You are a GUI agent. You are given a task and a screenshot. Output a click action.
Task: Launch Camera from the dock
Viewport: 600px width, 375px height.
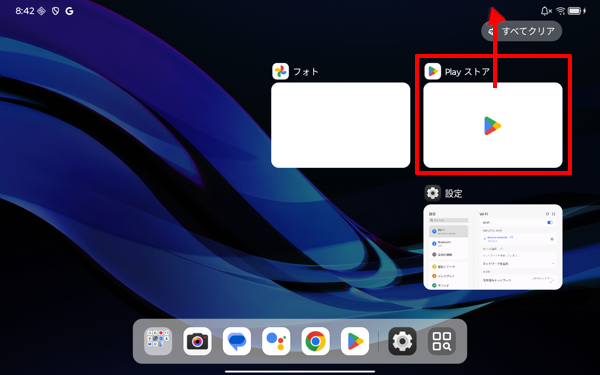197,341
